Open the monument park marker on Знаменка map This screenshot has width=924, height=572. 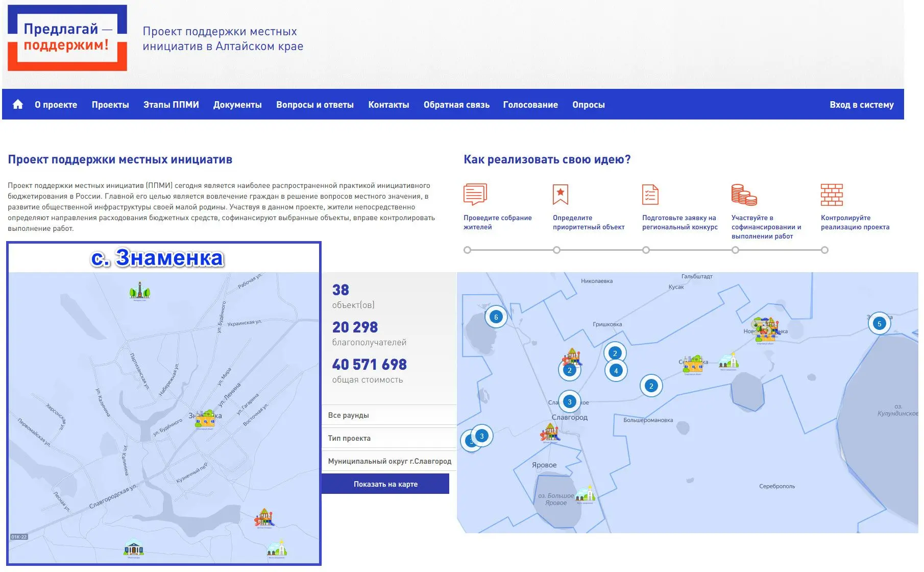click(139, 291)
